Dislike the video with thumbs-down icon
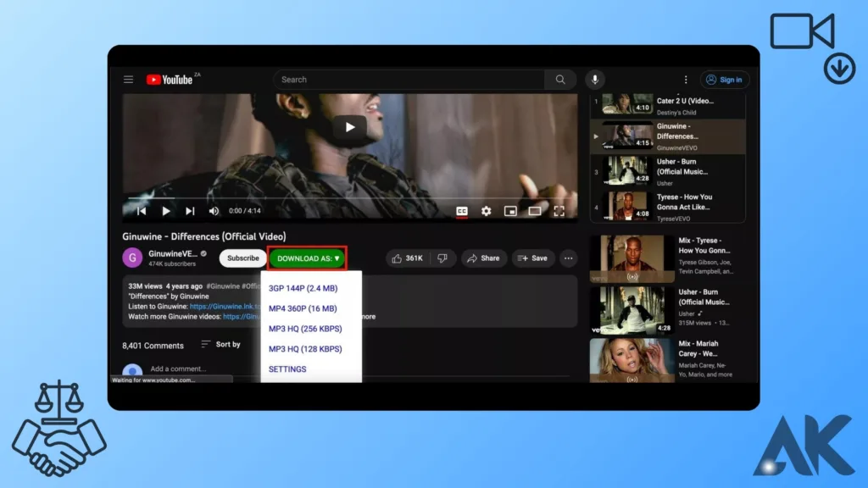 442,258
